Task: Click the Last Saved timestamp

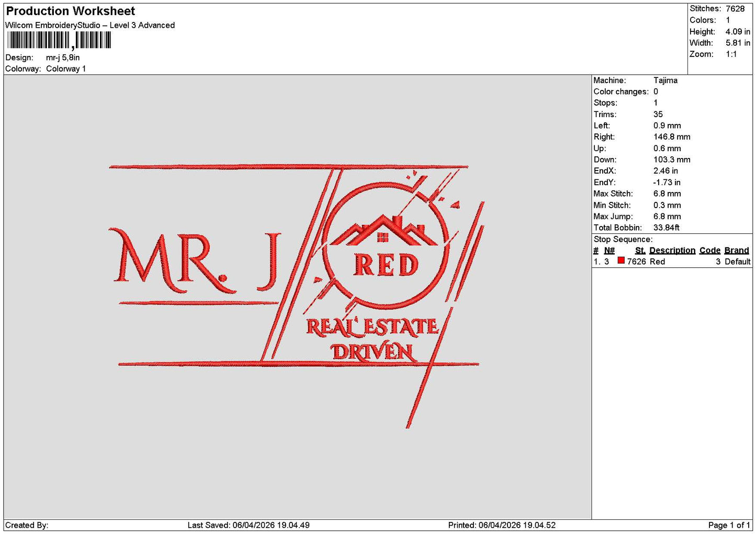Action: click(249, 525)
